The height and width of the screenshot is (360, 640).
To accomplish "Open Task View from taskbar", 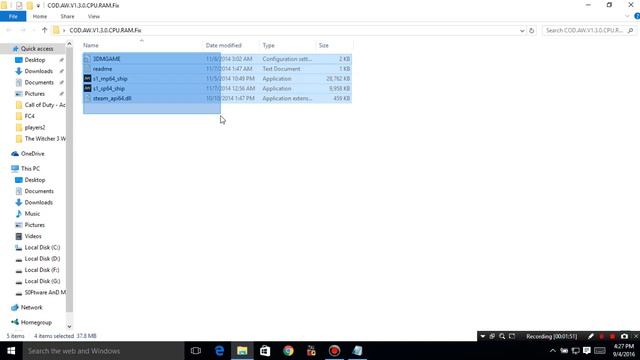I will pyautogui.click(x=196, y=351).
